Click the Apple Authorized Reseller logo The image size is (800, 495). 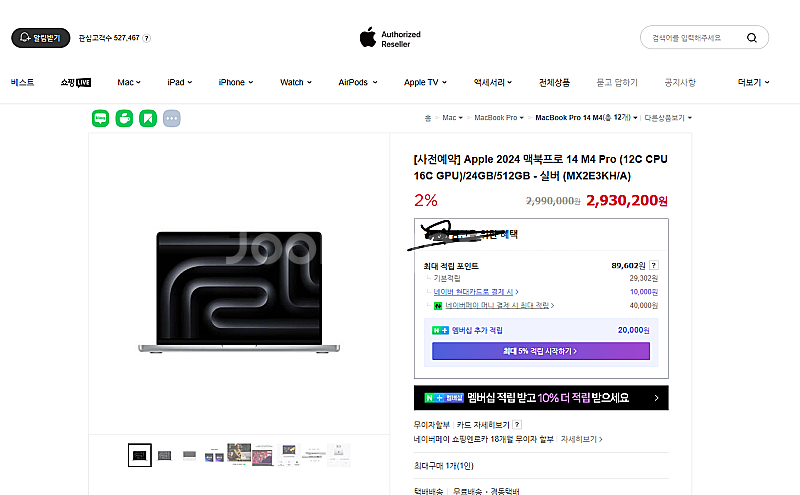click(390, 38)
